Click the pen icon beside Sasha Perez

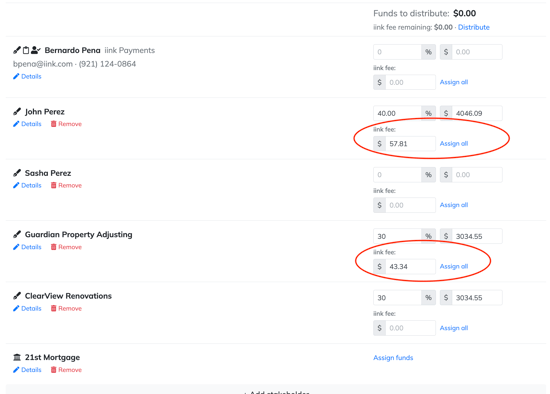pos(17,173)
